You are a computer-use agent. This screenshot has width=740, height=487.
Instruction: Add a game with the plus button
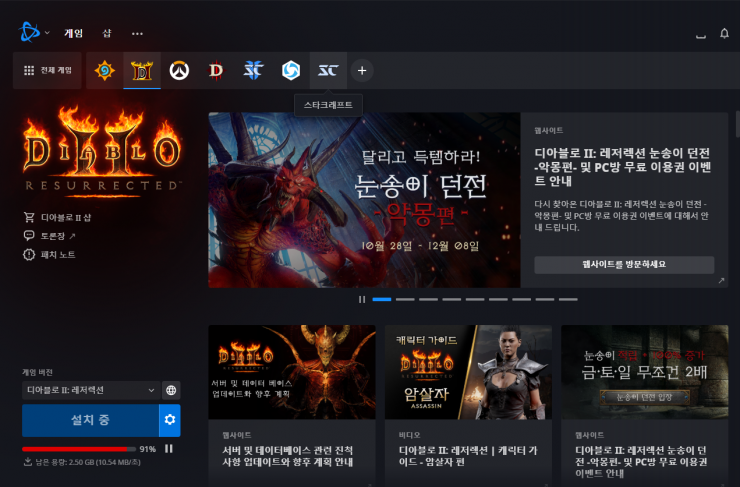coord(362,71)
